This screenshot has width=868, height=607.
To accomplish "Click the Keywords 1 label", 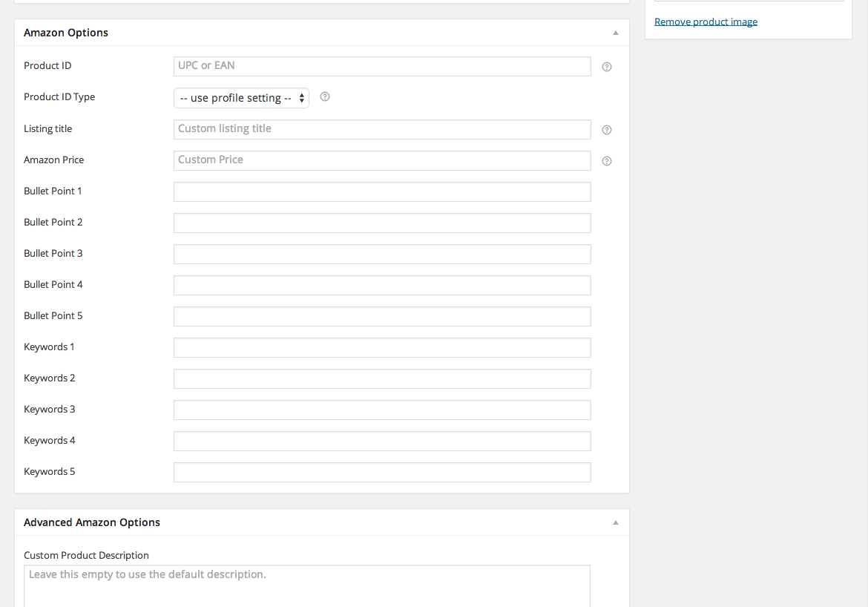I will 49,347.
